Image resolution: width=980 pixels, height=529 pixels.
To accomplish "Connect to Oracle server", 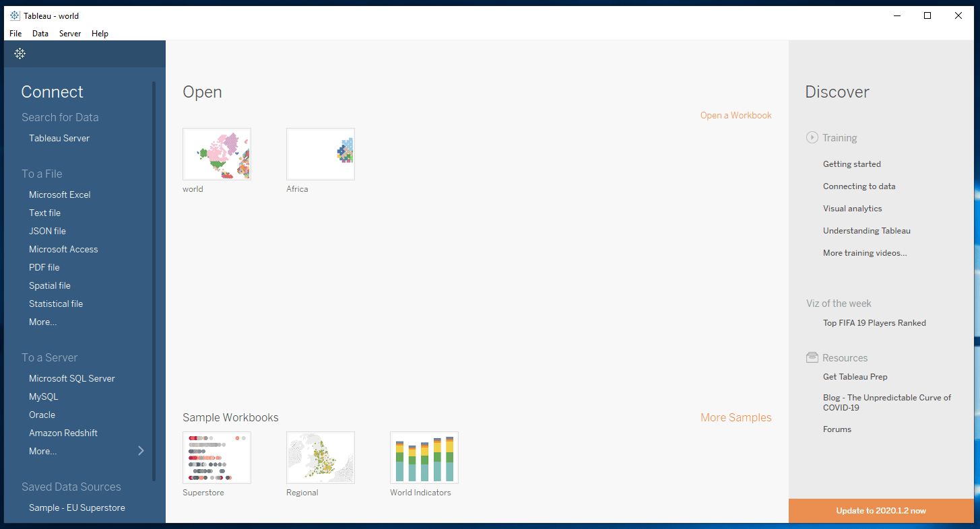I will coord(42,415).
